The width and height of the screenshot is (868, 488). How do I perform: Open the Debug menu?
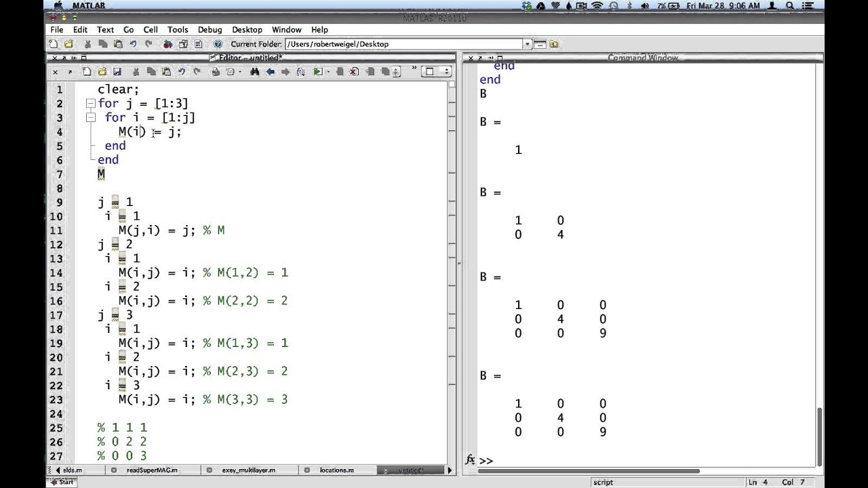[210, 30]
